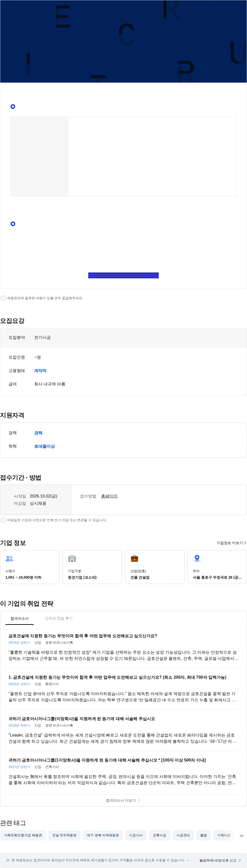Click the 산업(업종) briefcase icon

coord(135,559)
